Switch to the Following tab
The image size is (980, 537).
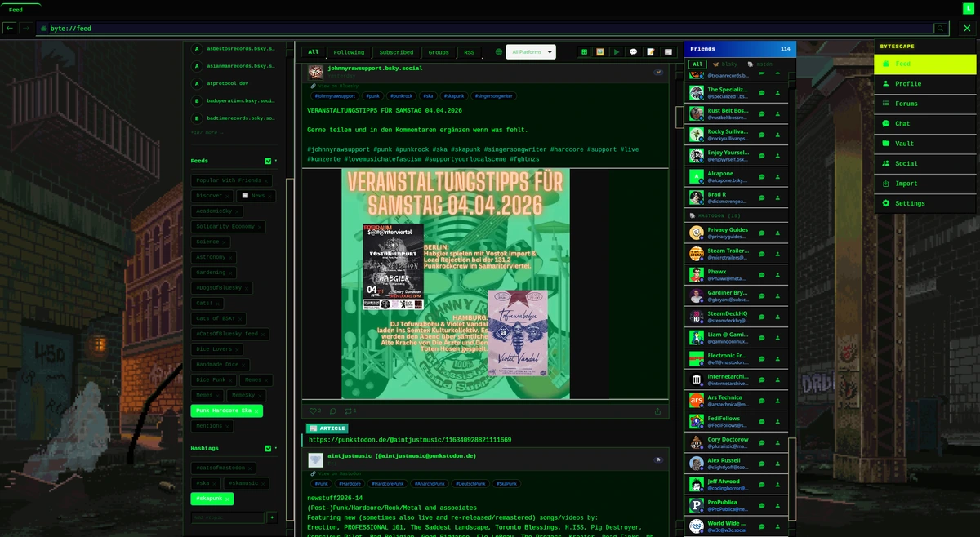click(349, 51)
